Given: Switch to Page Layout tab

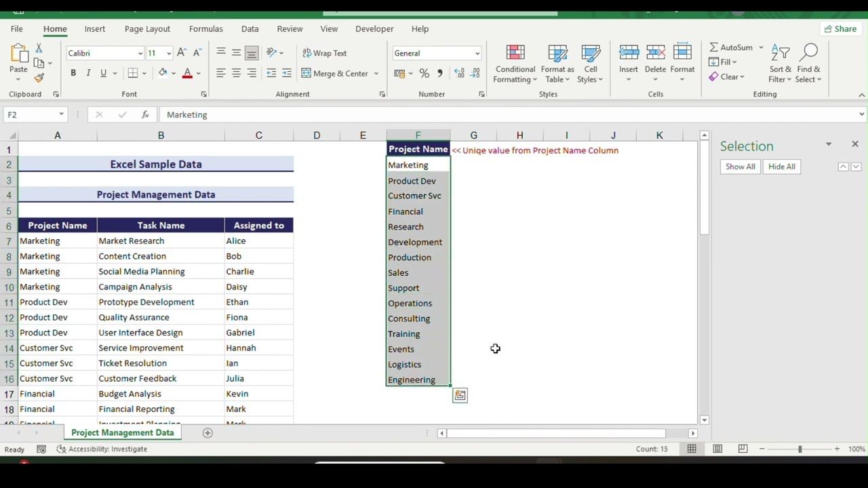Looking at the screenshot, I should [147, 28].
